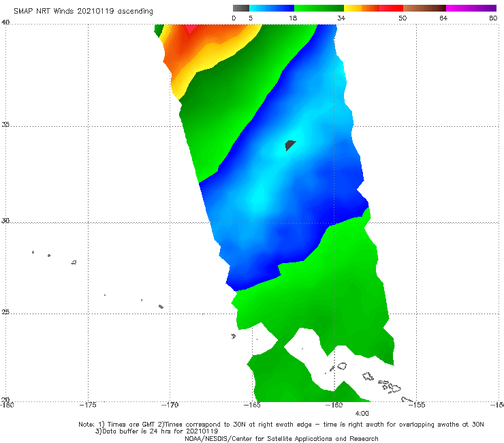This screenshot has height=443, width=504.
Task: Click the colorbar tick label '18'
Action: (293, 18)
